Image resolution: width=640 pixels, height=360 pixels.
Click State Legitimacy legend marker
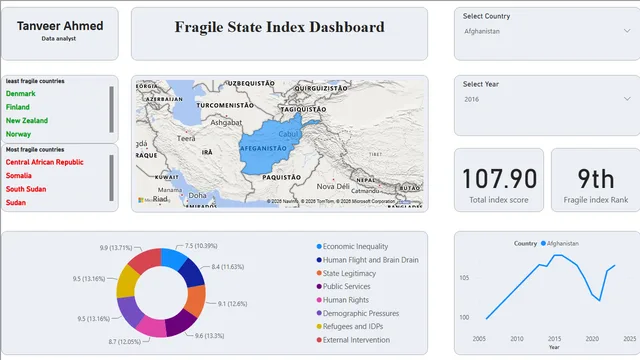[x=319, y=273]
